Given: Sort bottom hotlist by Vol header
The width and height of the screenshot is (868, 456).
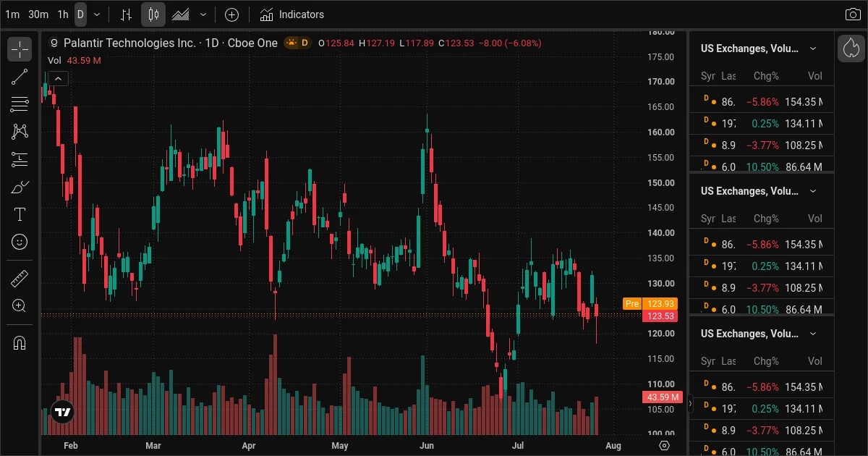Looking at the screenshot, I should coord(815,361).
